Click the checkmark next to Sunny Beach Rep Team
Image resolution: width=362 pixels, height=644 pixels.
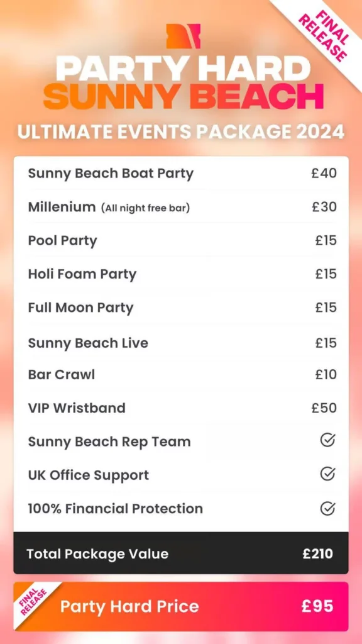pos(327,441)
